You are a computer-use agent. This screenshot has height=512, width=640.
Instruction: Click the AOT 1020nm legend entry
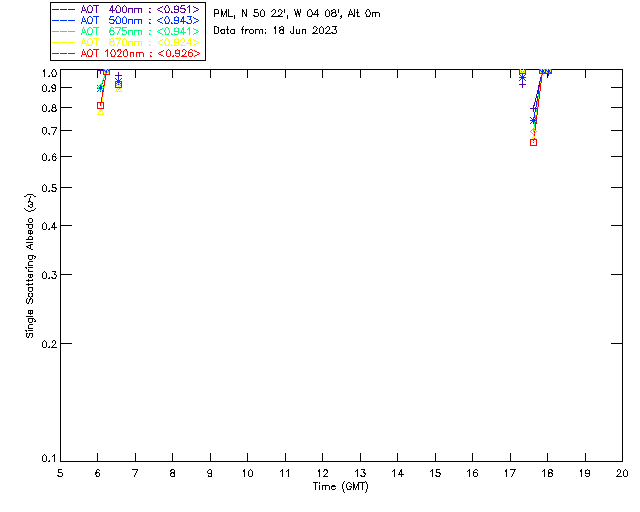[x=126, y=53]
